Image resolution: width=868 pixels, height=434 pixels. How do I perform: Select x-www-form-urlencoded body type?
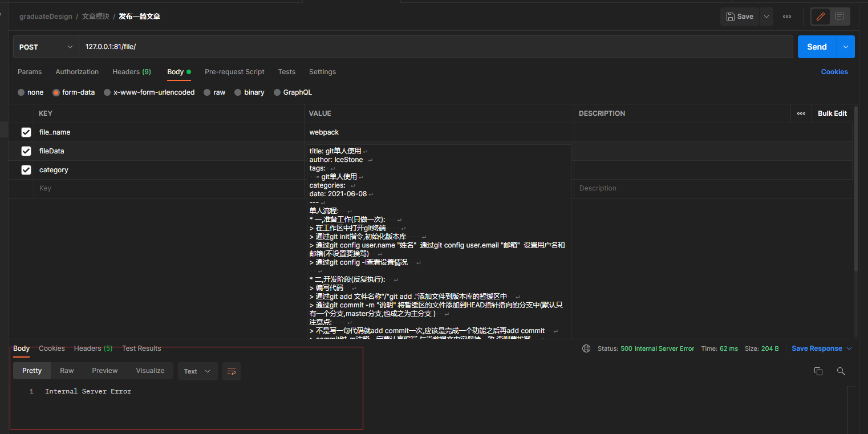(x=149, y=92)
